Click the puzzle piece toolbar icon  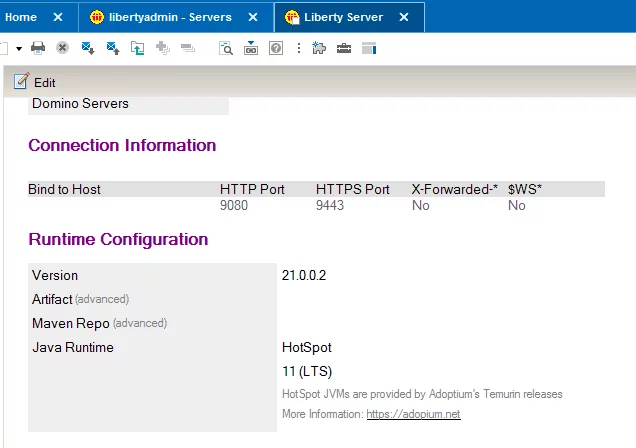(x=319, y=47)
